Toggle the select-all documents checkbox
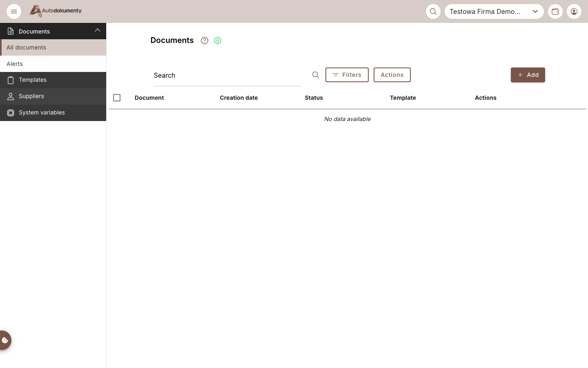588x368 pixels. coord(117,98)
